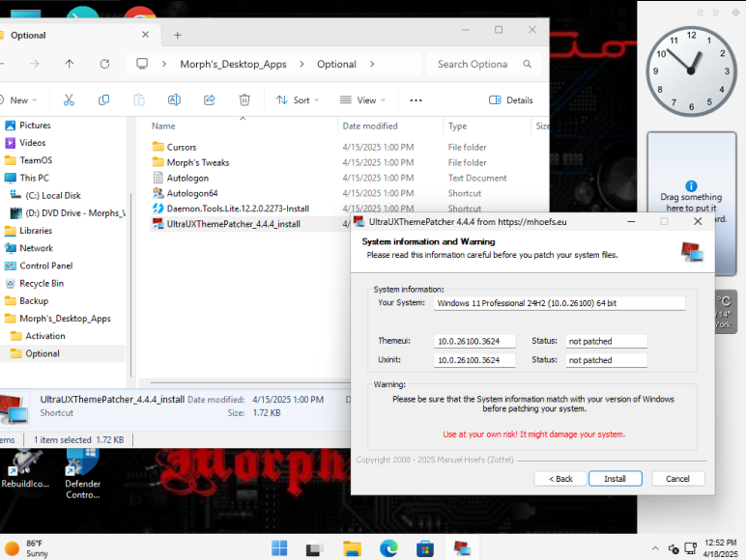The image size is (746, 560).
Task: Click Morph's_Desktop_Apps in address breadcrumb
Action: pyautogui.click(x=233, y=64)
